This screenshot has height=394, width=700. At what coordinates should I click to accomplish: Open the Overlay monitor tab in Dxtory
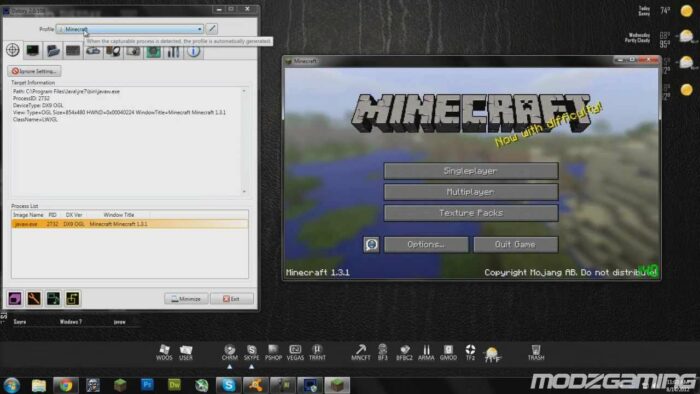pyautogui.click(x=33, y=50)
